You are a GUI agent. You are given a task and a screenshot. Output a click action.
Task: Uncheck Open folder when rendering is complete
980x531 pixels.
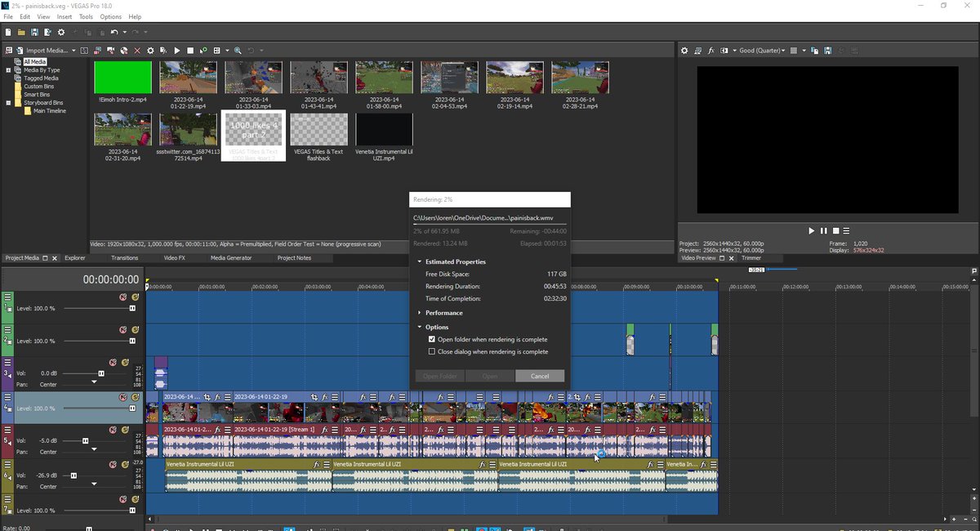pos(432,339)
